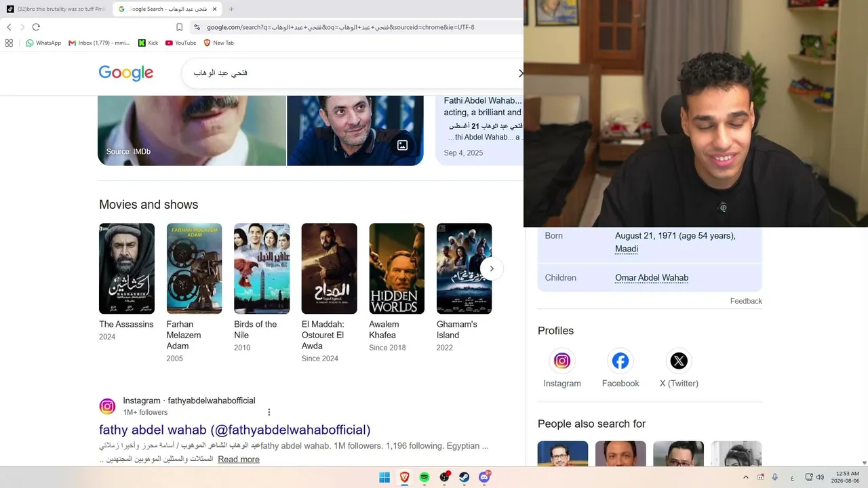Open the Gmail Inbox bookmark
868x488 pixels.
coord(99,43)
